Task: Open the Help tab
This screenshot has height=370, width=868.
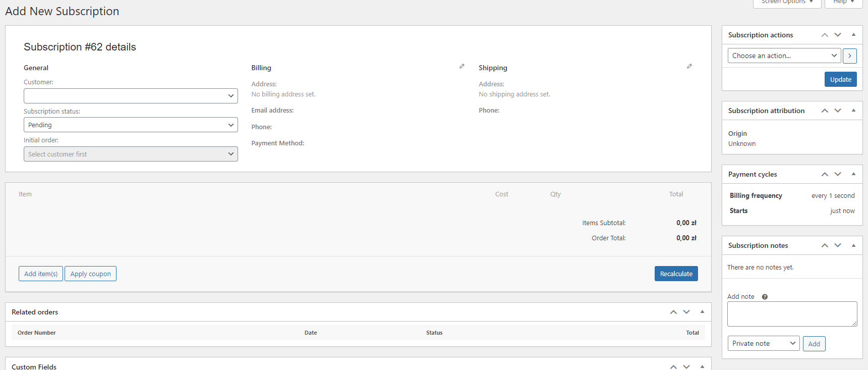Action: tap(843, 2)
